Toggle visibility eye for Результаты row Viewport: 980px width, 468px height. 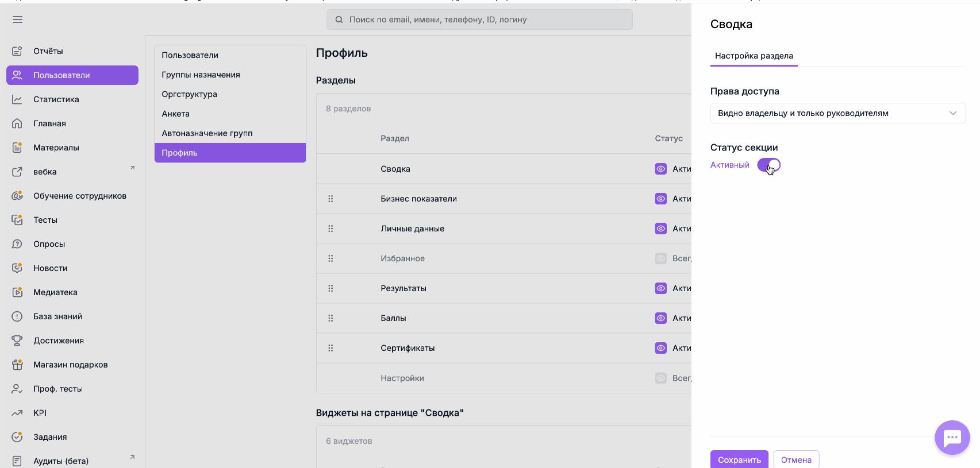click(x=661, y=288)
